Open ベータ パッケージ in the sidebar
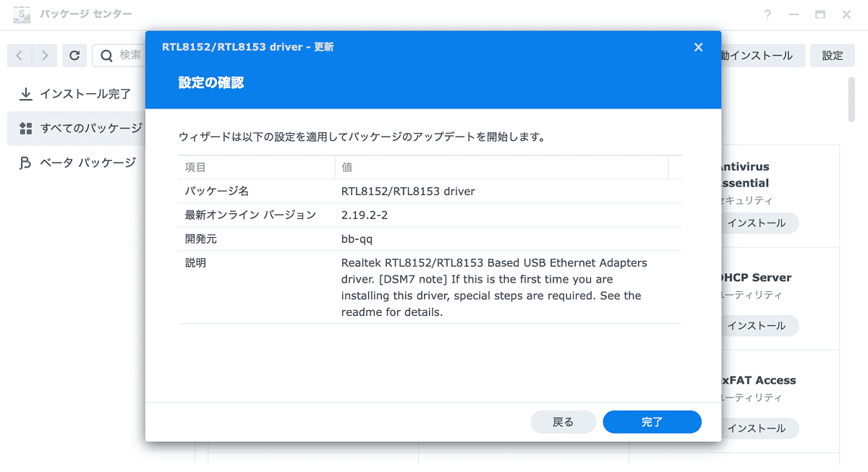This screenshot has width=868, height=472. [76, 163]
